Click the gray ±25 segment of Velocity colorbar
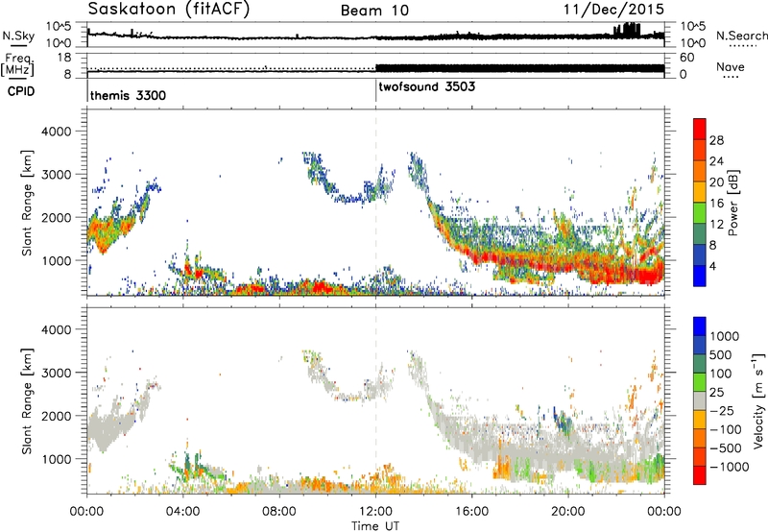768x532 pixels. click(x=700, y=400)
